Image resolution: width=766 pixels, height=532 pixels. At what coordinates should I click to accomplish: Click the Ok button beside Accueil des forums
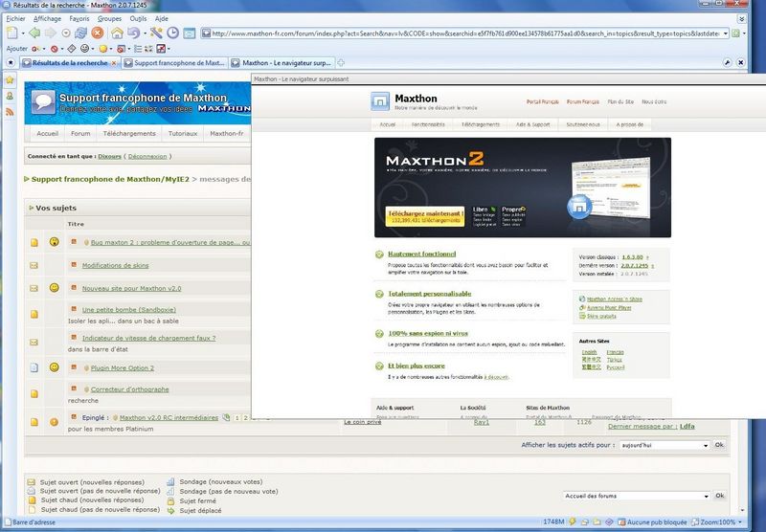pyautogui.click(x=720, y=496)
